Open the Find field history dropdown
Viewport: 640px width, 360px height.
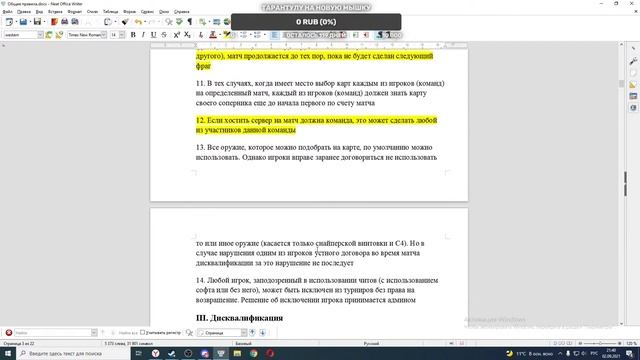click(94, 333)
